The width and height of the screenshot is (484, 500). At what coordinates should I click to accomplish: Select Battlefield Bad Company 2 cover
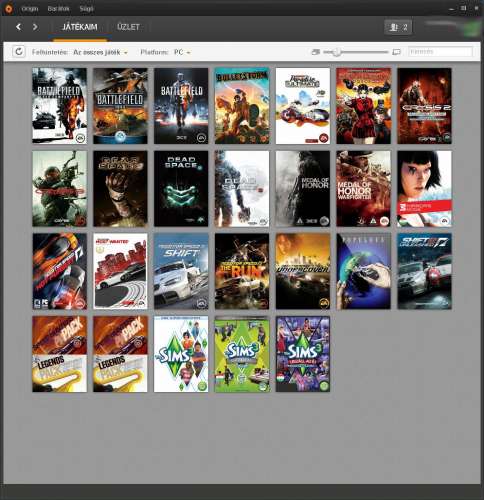pos(59,106)
